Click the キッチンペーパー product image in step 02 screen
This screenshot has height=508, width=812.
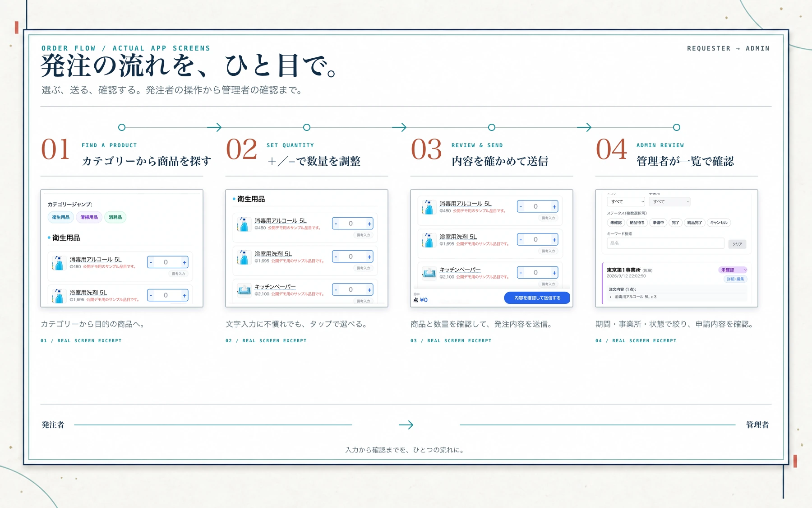coord(244,290)
